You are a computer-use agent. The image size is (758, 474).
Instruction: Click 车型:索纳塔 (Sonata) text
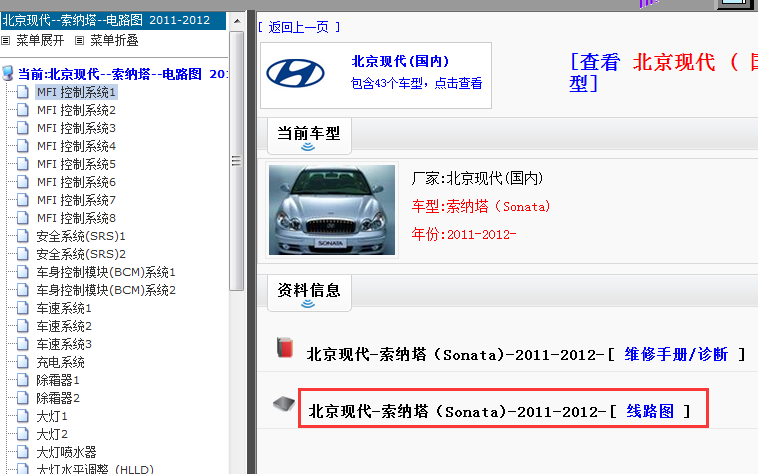point(481,207)
